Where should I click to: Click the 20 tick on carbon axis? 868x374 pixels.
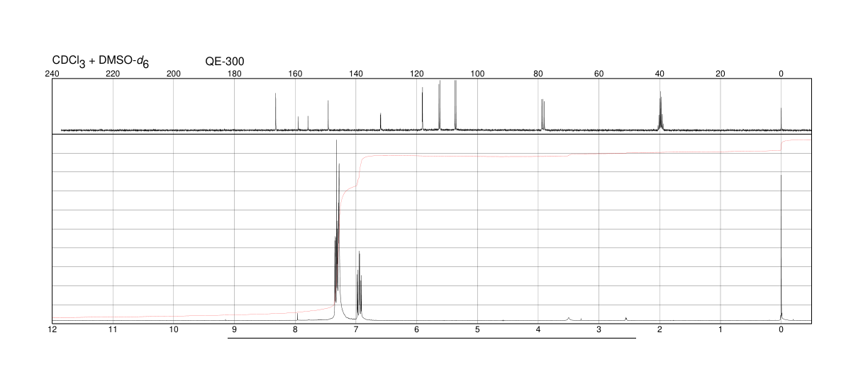pos(720,74)
